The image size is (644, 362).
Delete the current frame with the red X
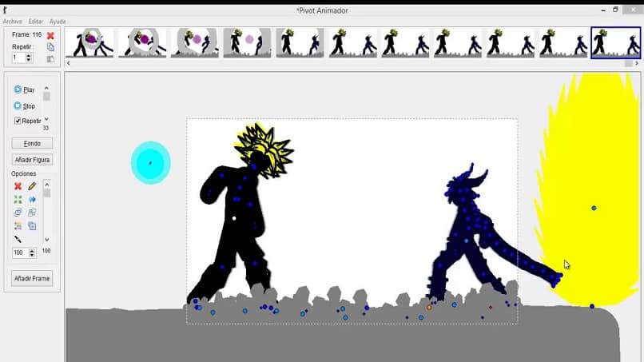pos(50,36)
